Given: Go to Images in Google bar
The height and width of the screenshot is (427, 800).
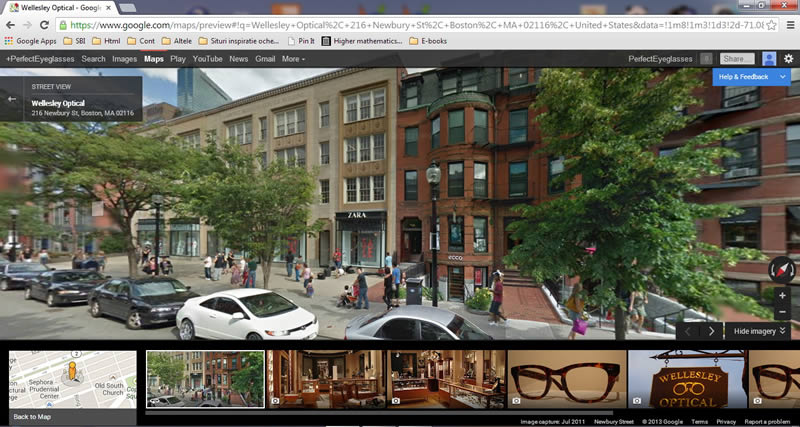Looking at the screenshot, I should pyautogui.click(x=124, y=59).
